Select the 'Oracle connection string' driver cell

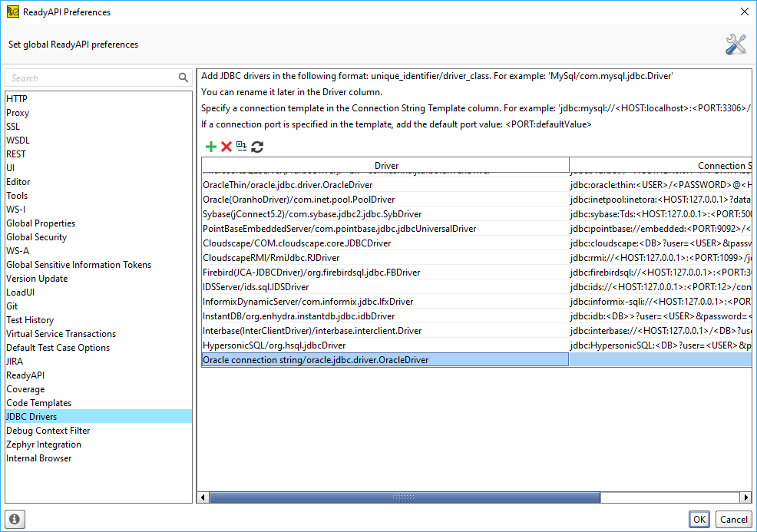coord(385,360)
